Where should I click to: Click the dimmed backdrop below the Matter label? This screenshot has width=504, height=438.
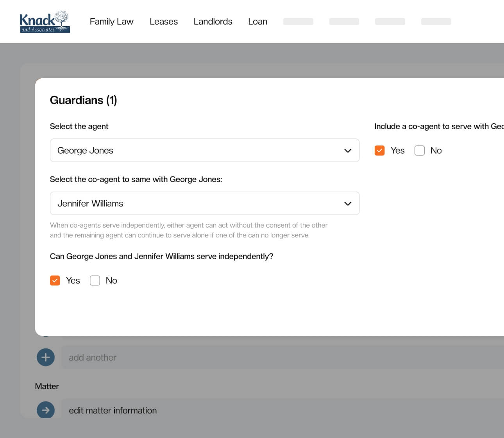(x=234, y=428)
